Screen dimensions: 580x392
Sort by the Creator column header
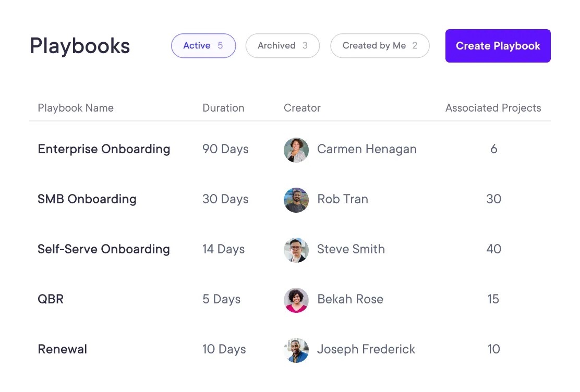[302, 108]
